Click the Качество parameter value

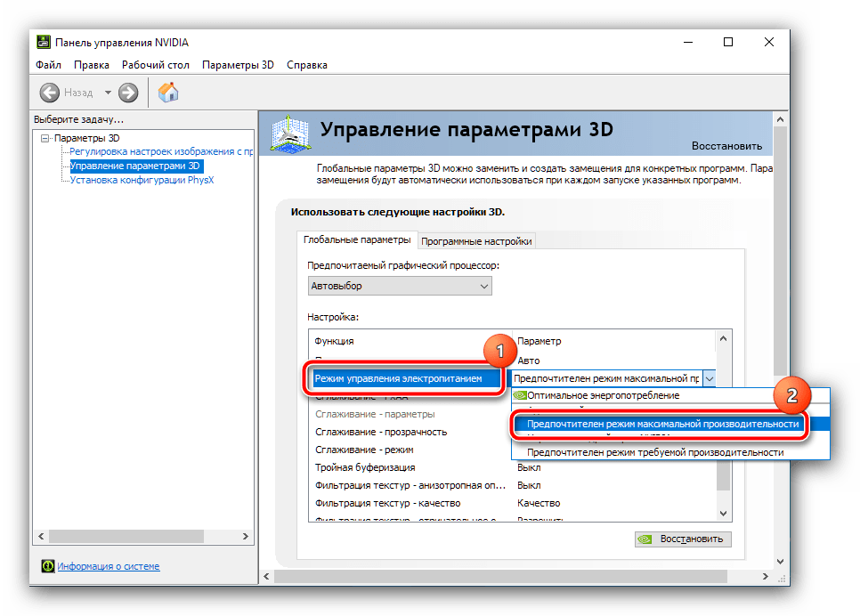539,503
